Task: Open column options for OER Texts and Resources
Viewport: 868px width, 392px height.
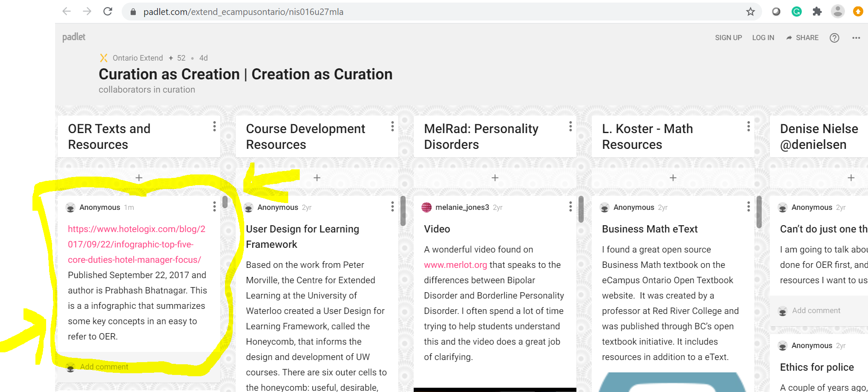Action: coord(214,127)
